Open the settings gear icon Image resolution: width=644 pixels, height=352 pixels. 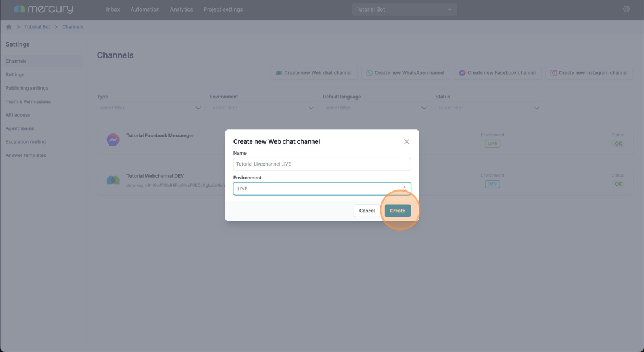click(626, 9)
